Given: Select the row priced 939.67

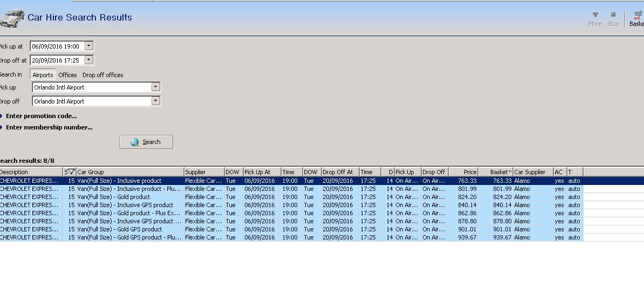Looking at the screenshot, I should pyautogui.click(x=292, y=237).
